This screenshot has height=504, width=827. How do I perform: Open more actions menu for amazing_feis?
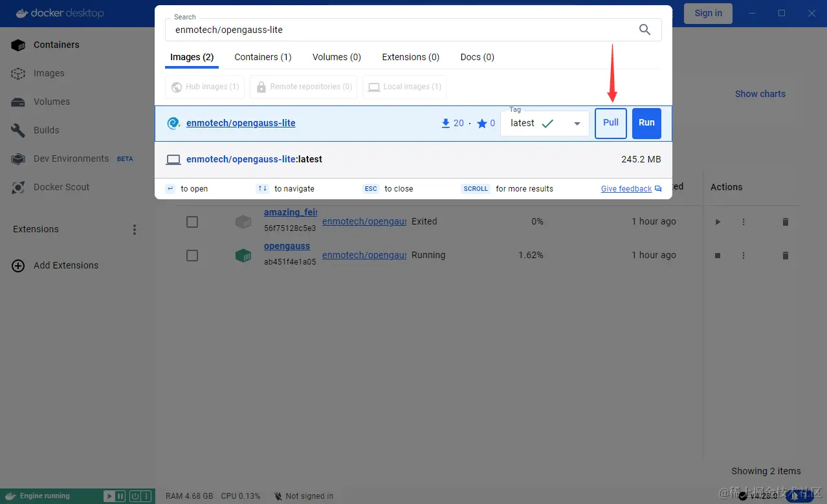click(744, 222)
